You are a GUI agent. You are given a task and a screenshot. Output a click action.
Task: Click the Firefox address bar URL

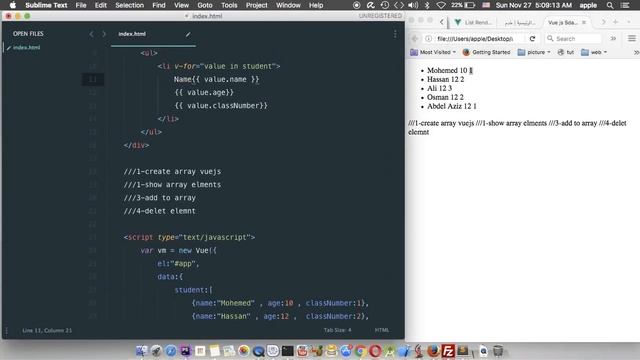(475, 38)
